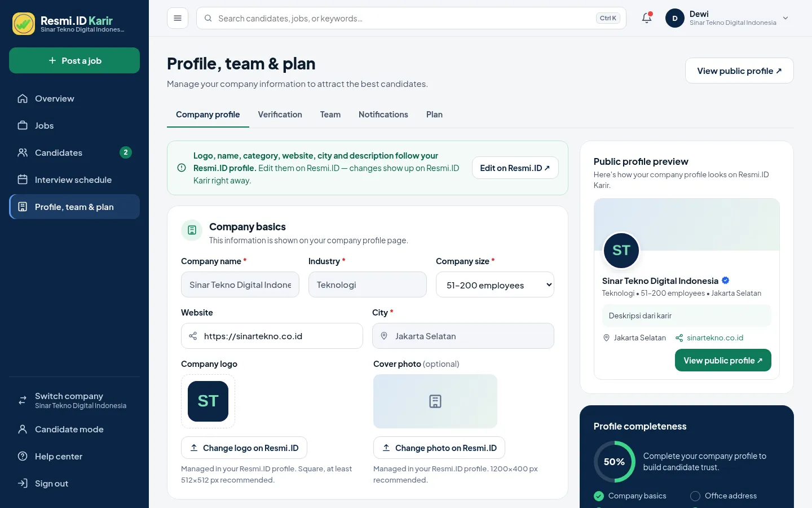Focus the search candidates field
812x508 pixels.
pyautogui.click(x=411, y=18)
